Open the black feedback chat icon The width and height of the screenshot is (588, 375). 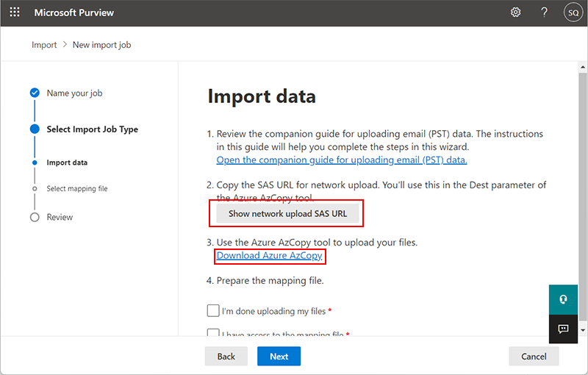click(563, 329)
